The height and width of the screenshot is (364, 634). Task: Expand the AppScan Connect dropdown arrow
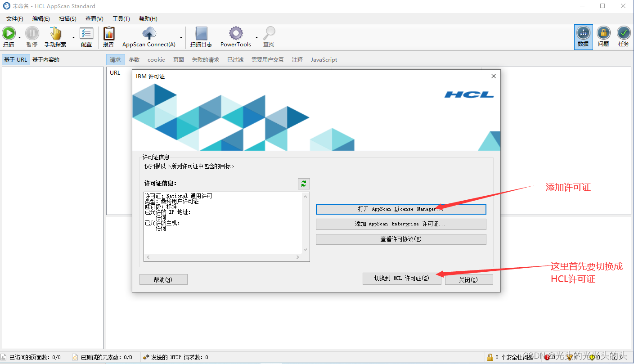(181, 38)
